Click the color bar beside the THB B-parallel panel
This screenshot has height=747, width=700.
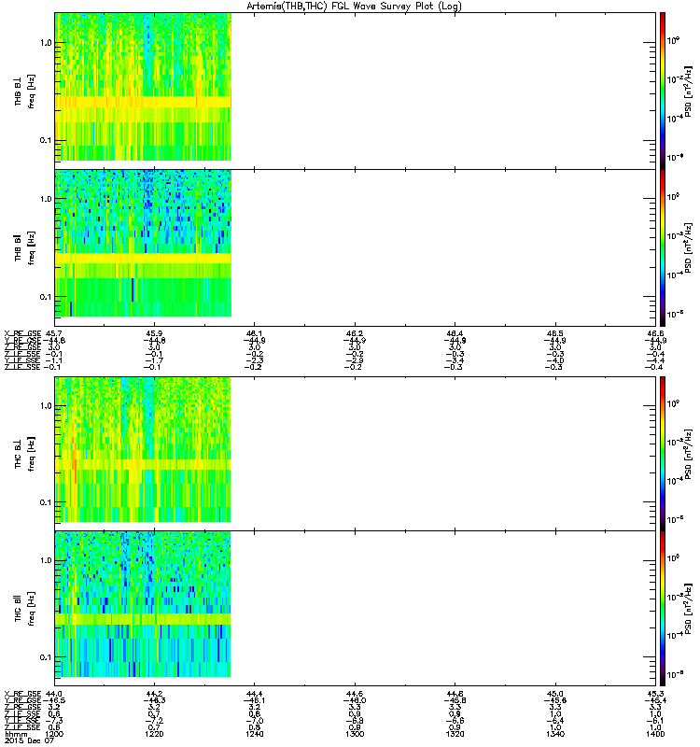coord(663,247)
